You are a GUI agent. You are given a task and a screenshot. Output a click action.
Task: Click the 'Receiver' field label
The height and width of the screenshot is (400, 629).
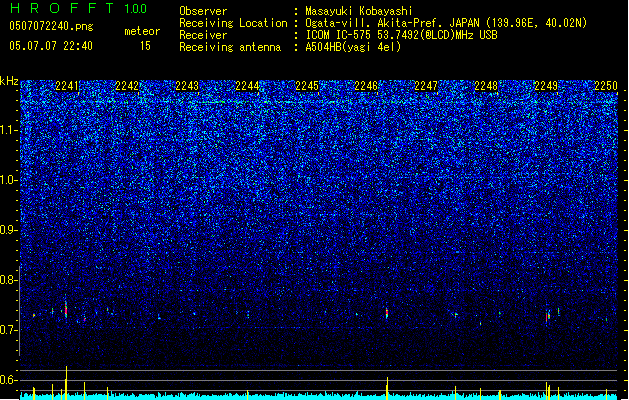click(203, 35)
